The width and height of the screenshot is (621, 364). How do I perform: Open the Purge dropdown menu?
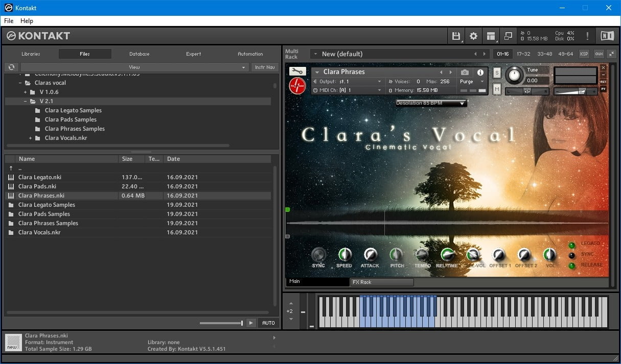pyautogui.click(x=471, y=82)
